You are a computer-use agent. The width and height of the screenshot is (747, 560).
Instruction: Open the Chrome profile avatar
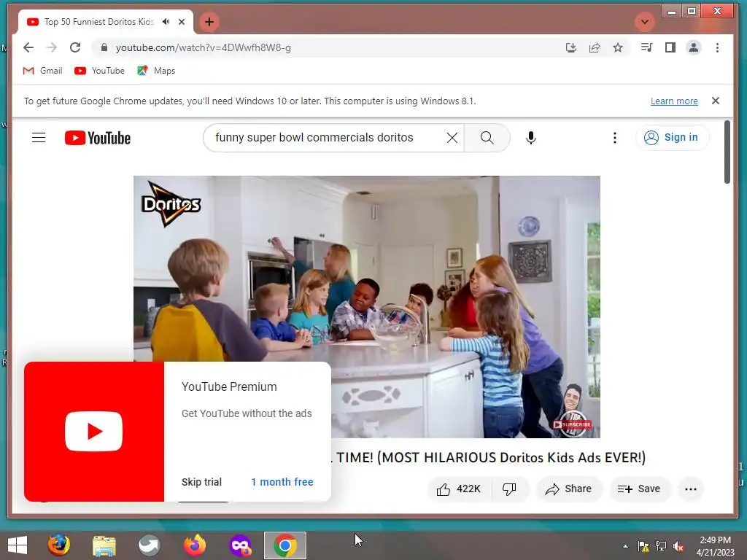tap(693, 47)
